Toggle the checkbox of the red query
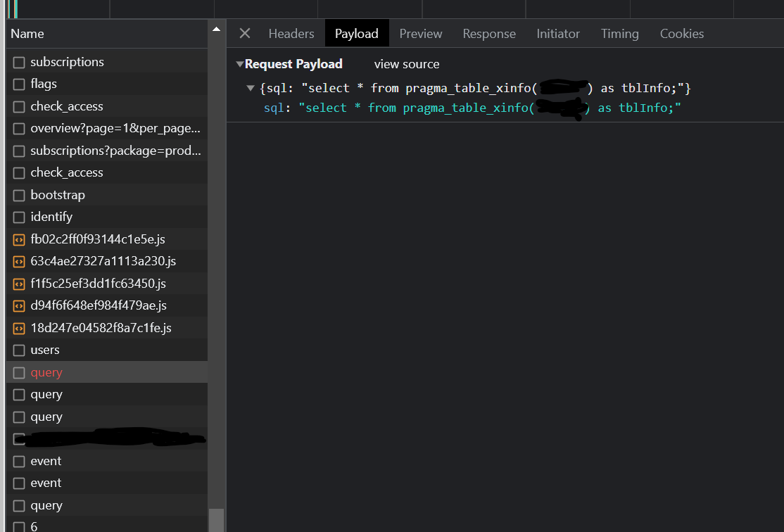Viewport: 784px width, 532px height. pos(19,373)
